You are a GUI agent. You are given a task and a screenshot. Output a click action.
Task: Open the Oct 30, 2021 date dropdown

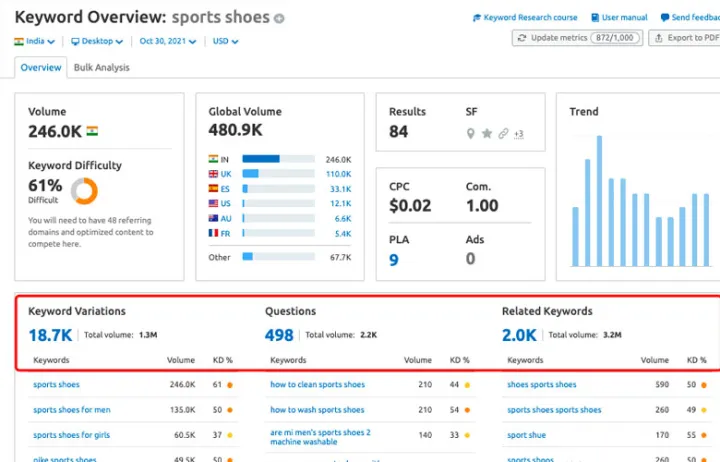tap(168, 41)
